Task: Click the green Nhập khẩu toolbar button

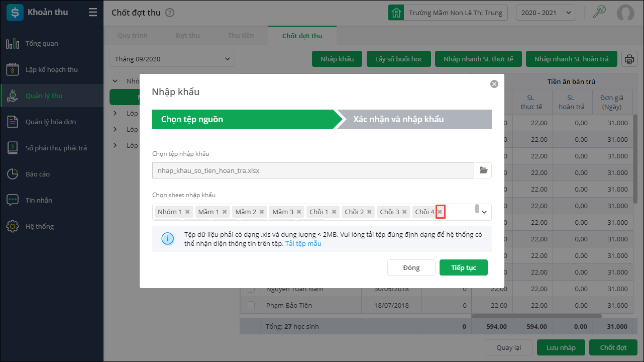Action: point(337,59)
